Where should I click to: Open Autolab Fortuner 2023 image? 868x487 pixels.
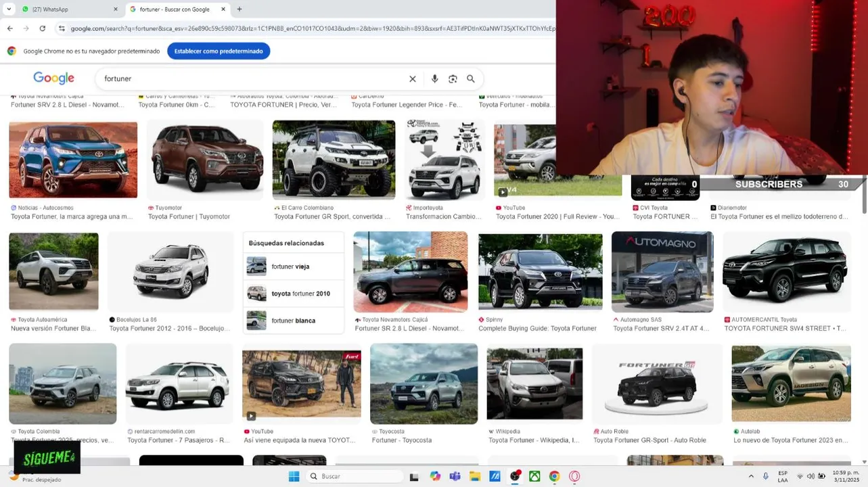point(791,384)
